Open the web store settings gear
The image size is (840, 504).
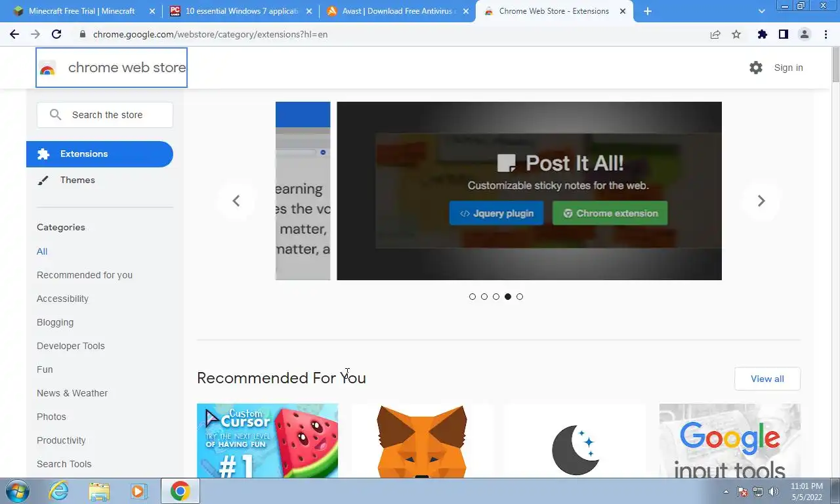pyautogui.click(x=756, y=68)
